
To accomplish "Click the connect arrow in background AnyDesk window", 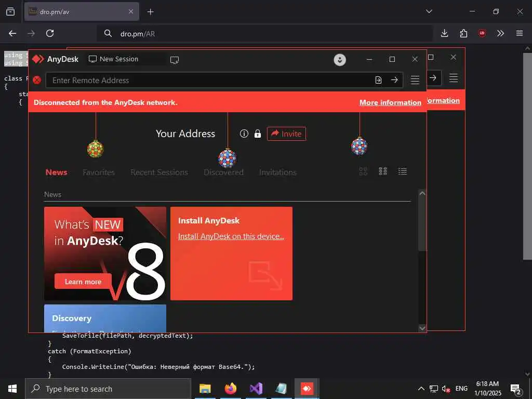I will 433,78.
